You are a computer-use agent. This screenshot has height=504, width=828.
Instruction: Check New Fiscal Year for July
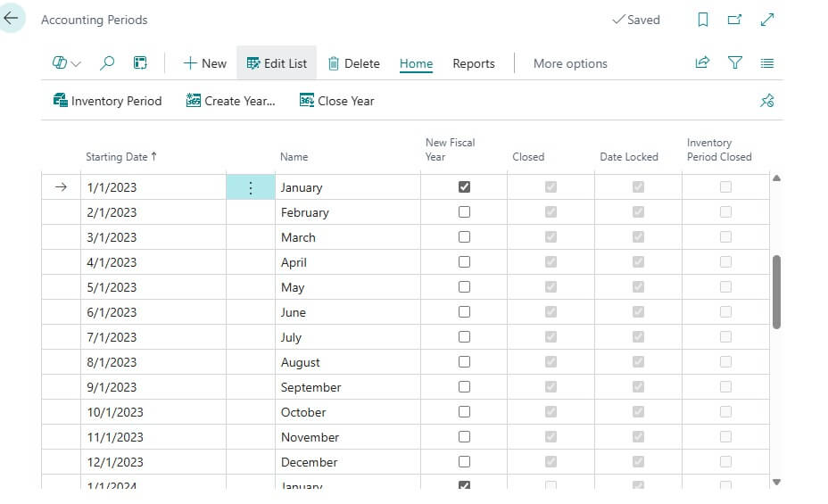tap(464, 337)
